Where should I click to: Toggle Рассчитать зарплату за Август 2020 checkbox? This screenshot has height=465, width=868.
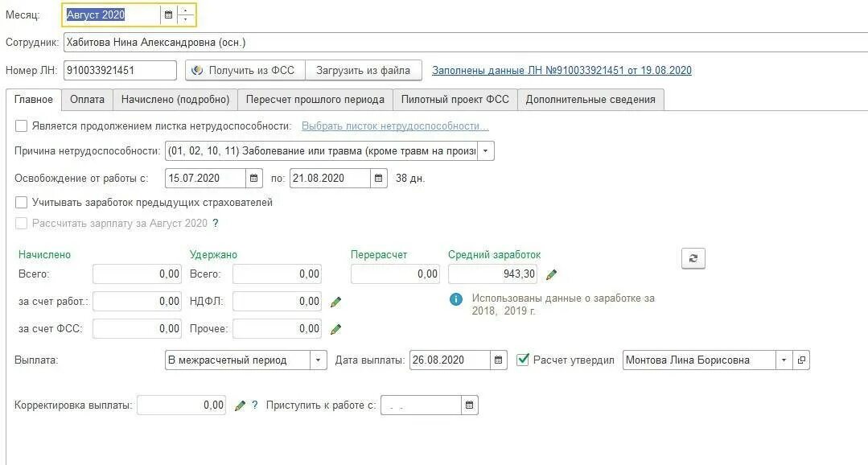[x=21, y=224]
